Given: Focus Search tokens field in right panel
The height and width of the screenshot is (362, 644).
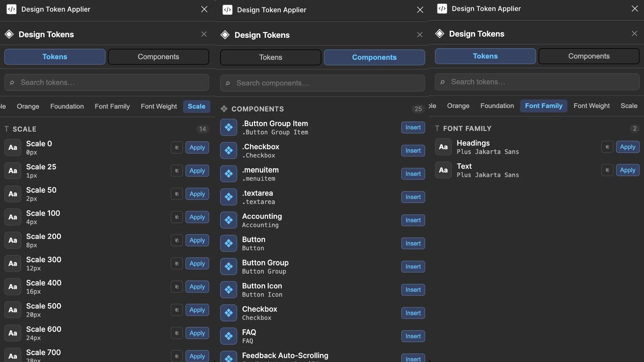Looking at the screenshot, I should [x=537, y=82].
